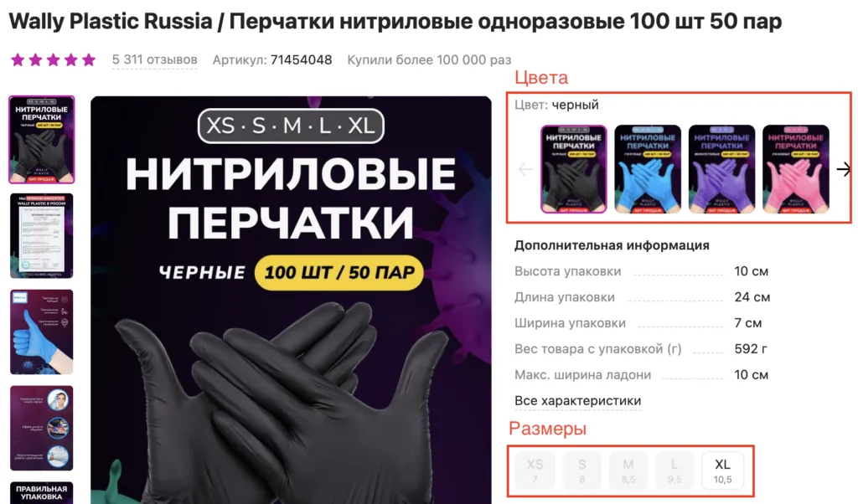Pick the pink gloves color variant
This screenshot has width=858, height=504.
pos(796,169)
